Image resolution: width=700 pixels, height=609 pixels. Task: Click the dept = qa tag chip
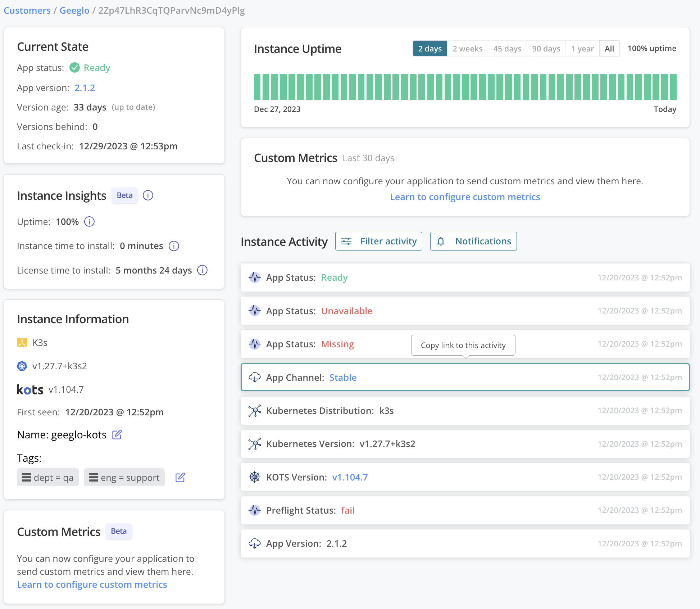(47, 477)
